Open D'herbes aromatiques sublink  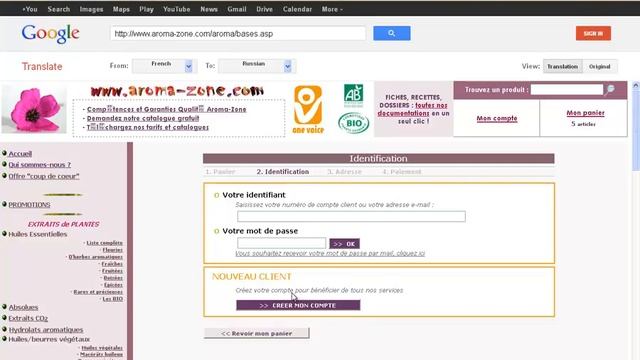click(x=96, y=257)
